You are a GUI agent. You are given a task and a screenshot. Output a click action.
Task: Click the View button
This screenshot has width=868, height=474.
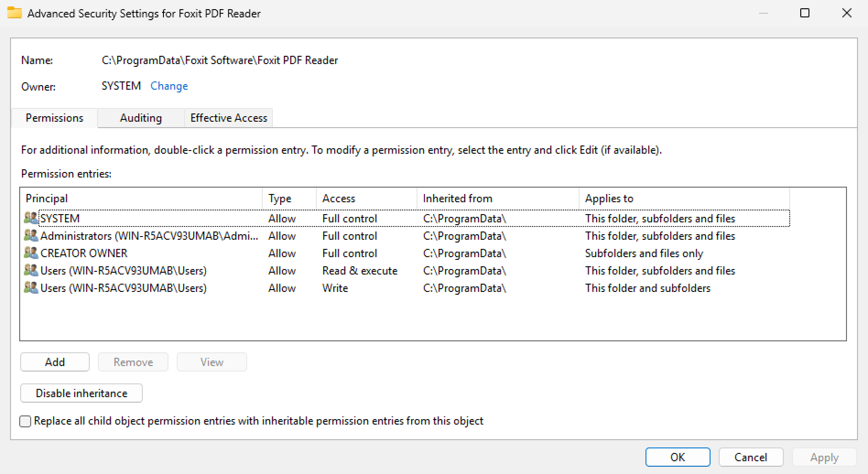[212, 362]
